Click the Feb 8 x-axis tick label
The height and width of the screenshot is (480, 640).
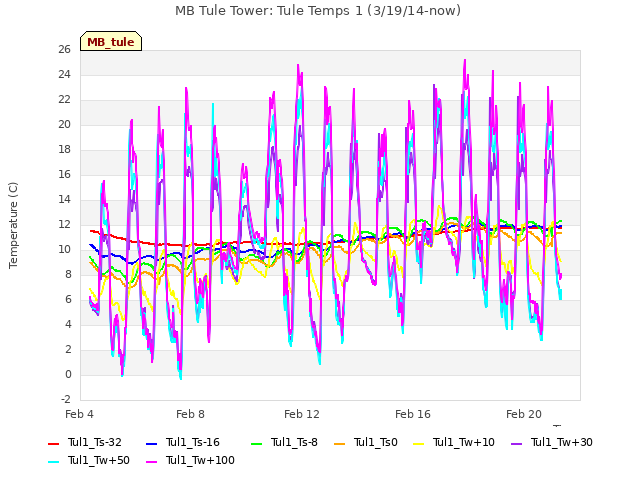[x=190, y=414]
